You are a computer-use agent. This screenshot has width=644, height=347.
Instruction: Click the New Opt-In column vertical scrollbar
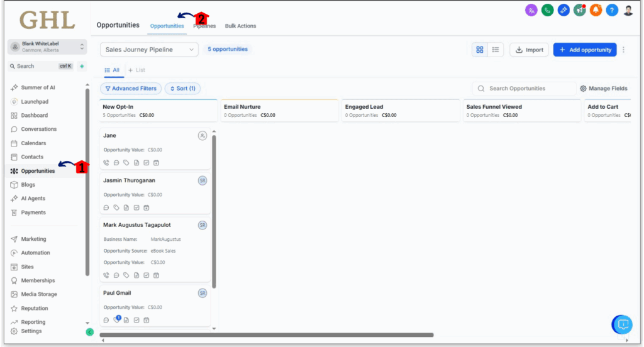click(x=214, y=211)
